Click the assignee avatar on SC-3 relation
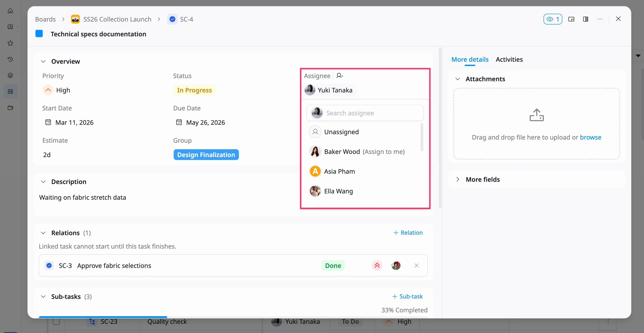Viewport: 644px width, 333px height. coord(396,265)
